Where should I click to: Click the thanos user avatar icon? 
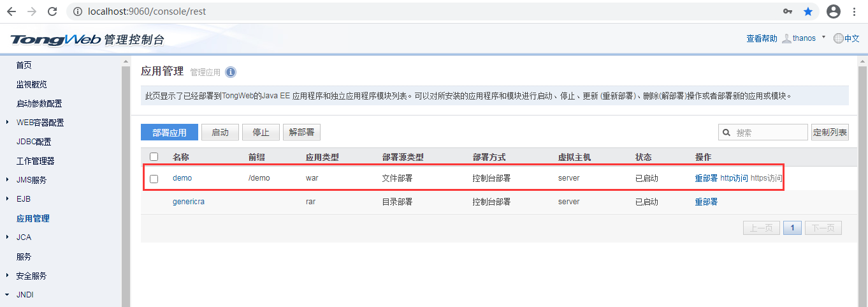(786, 38)
